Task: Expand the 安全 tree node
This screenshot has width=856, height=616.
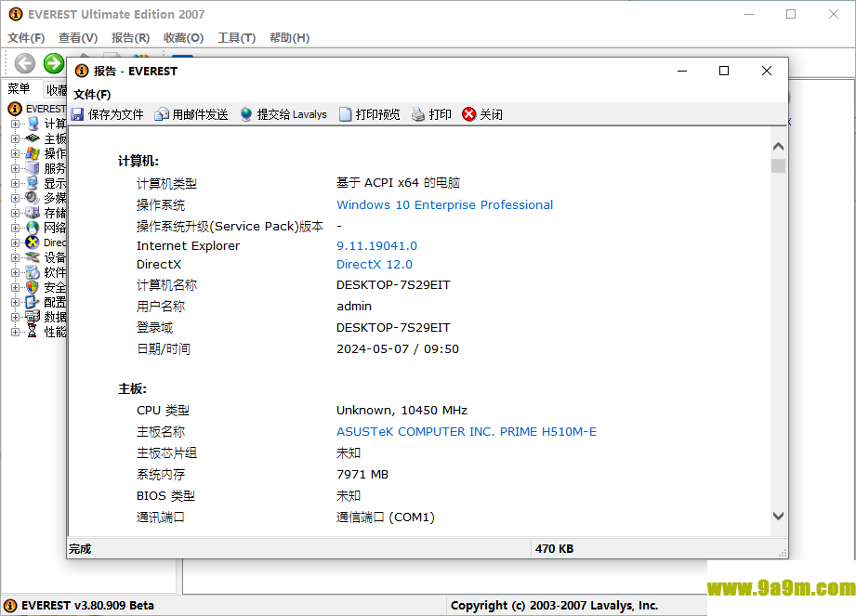Action: [x=15, y=287]
